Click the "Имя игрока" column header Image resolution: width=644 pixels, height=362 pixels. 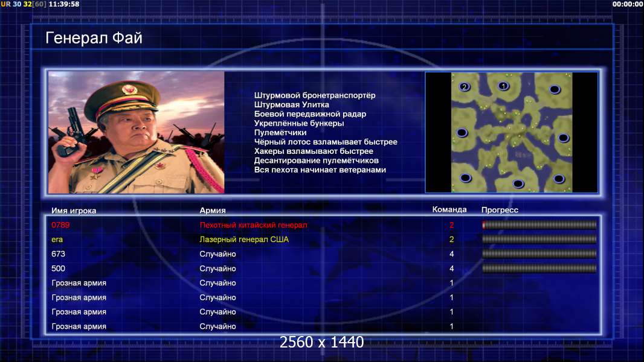(x=74, y=211)
